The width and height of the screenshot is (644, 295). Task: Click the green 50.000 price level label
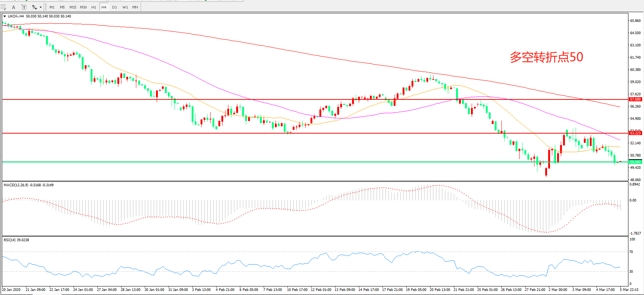pos(635,162)
